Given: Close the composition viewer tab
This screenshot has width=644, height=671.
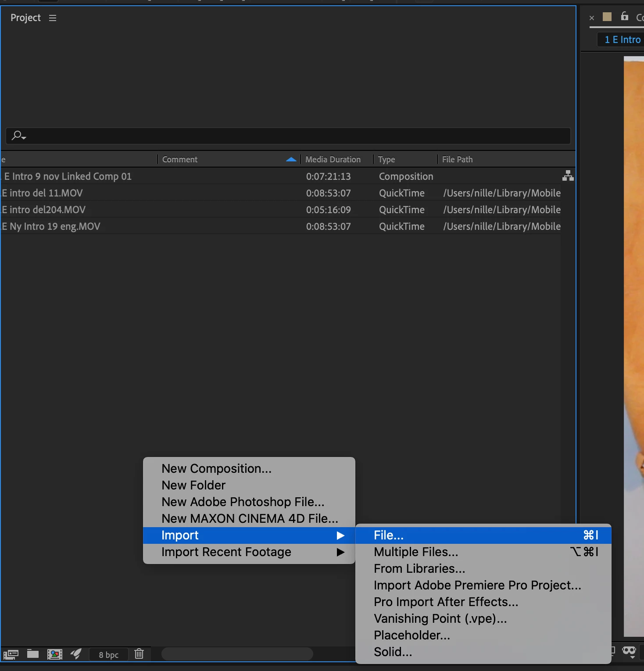Looking at the screenshot, I should pos(592,18).
